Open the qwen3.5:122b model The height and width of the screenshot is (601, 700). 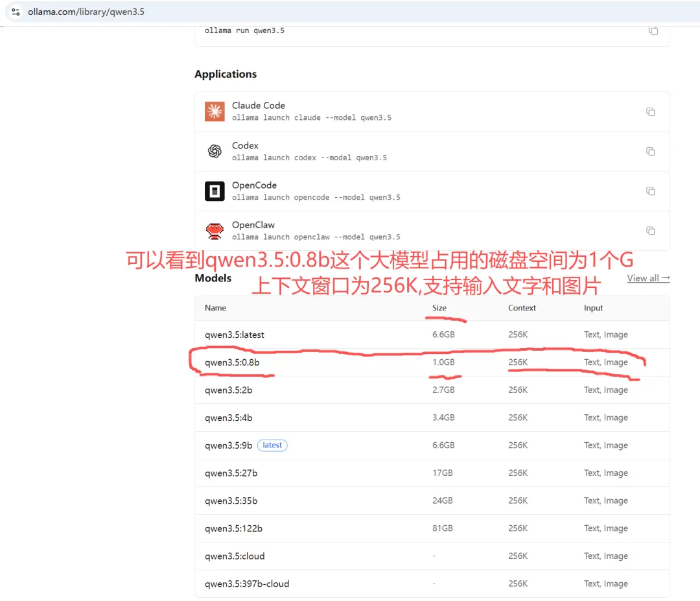(233, 528)
